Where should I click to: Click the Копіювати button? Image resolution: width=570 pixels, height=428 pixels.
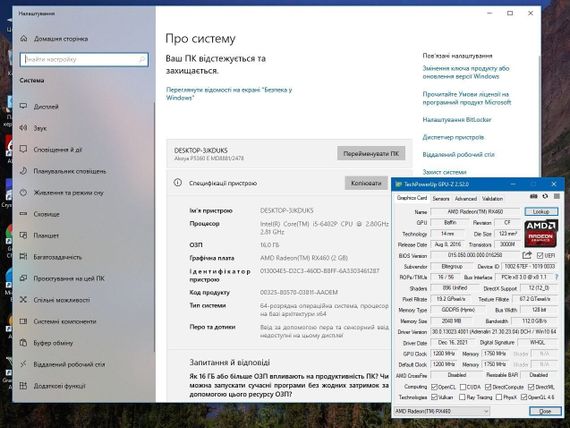tap(366, 183)
